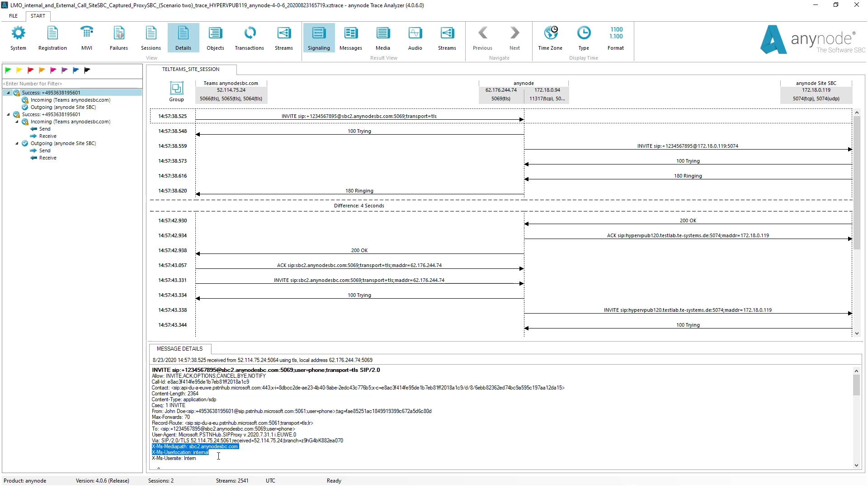This screenshot has width=868, height=488.
Task: Select the yellow flag filter
Action: (x=19, y=70)
